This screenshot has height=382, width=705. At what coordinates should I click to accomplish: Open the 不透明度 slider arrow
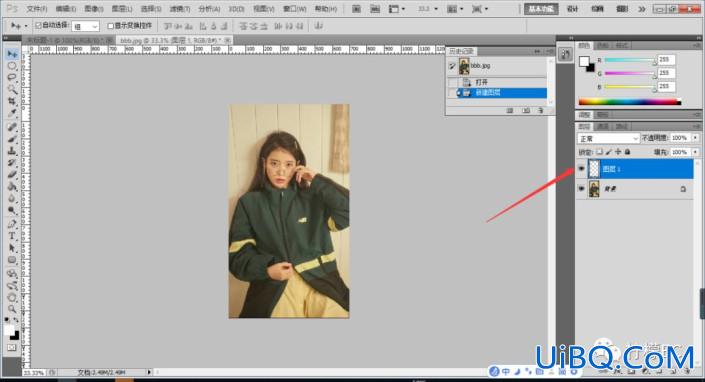click(x=696, y=138)
